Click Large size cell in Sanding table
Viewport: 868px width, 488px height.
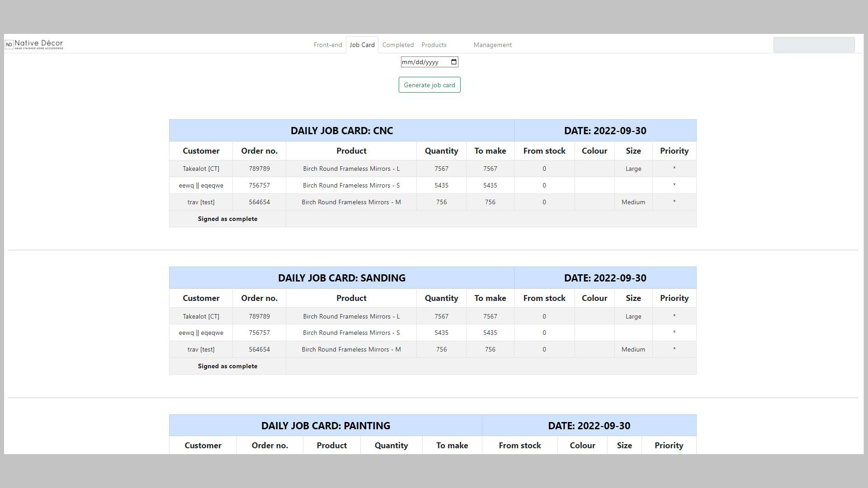[633, 316]
